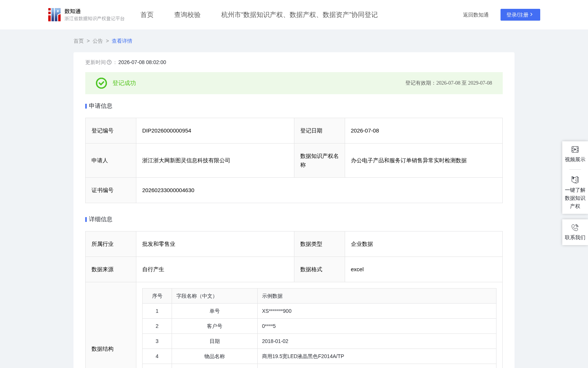Click the update time 2026-07-08 08:02:00

(142, 62)
